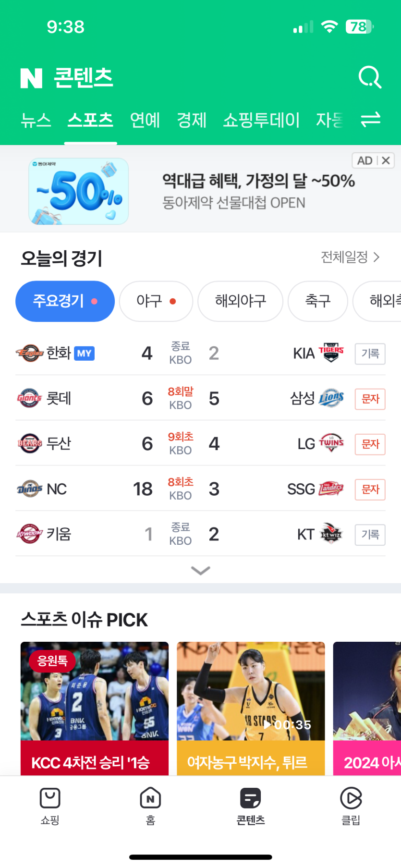The width and height of the screenshot is (401, 868).
Task: Select the 야구 filter chip
Action: point(156,301)
